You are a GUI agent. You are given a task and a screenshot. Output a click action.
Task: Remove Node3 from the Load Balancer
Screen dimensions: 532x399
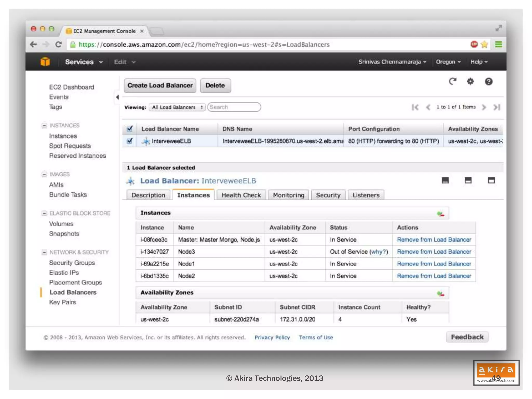click(434, 252)
